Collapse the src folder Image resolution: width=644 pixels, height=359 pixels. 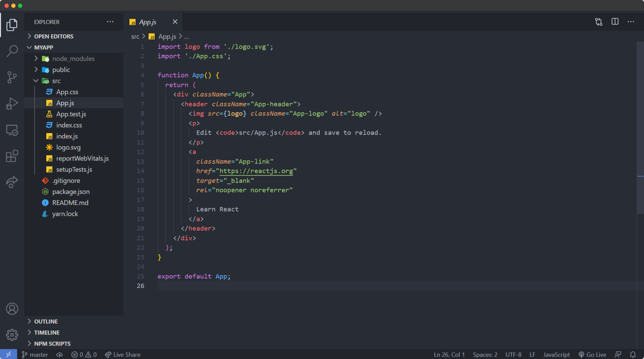(56, 81)
